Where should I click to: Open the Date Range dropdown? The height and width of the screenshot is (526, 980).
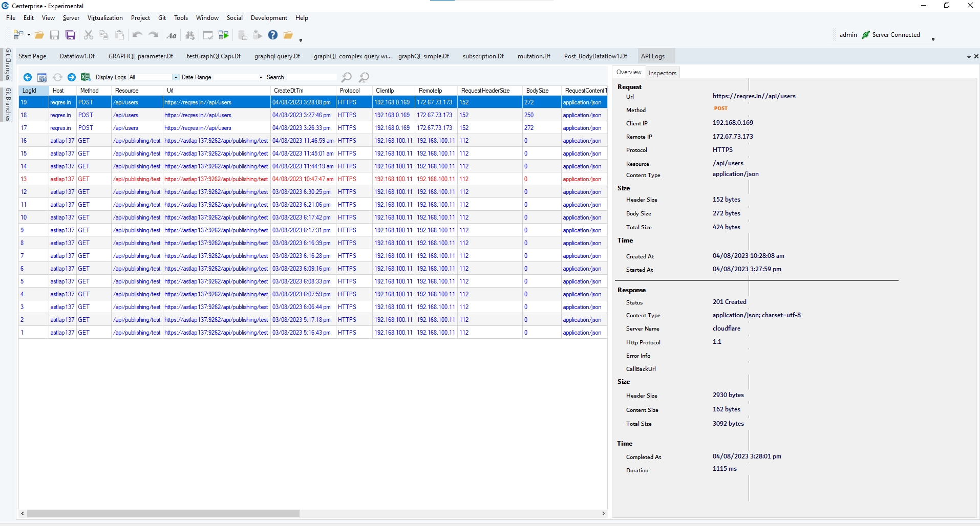click(261, 77)
